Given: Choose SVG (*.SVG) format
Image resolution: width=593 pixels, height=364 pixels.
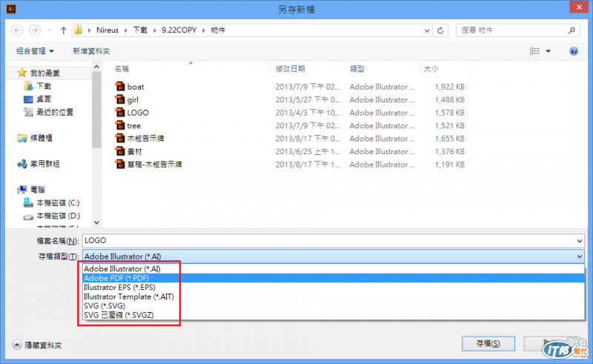Looking at the screenshot, I should [334, 305].
